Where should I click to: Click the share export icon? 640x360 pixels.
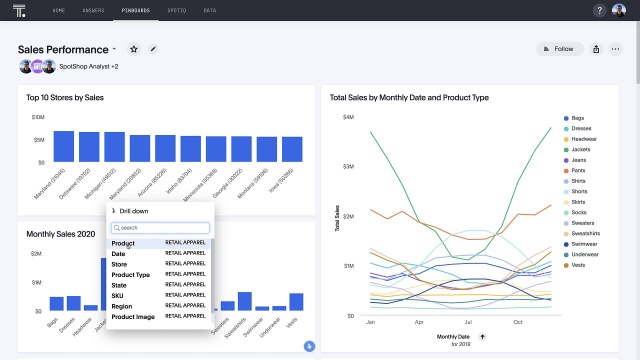[x=596, y=49]
